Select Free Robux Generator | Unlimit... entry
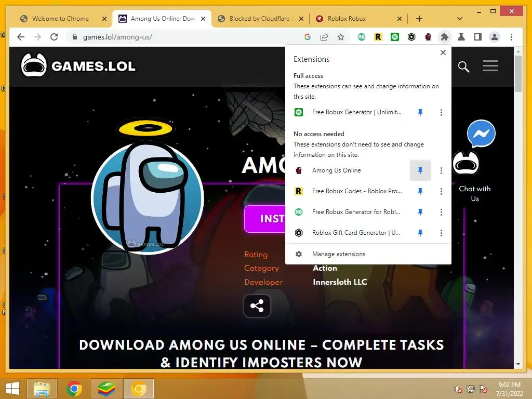 [348, 112]
